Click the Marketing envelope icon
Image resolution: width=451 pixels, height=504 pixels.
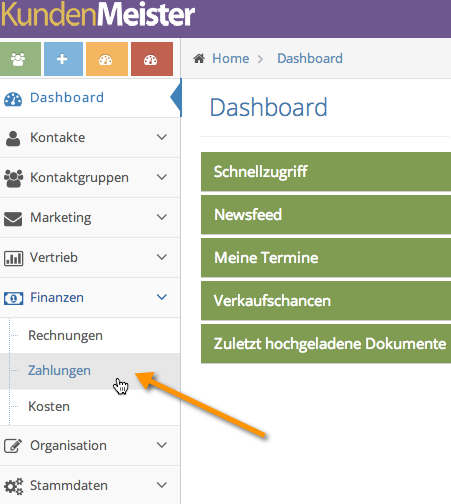pyautogui.click(x=13, y=219)
